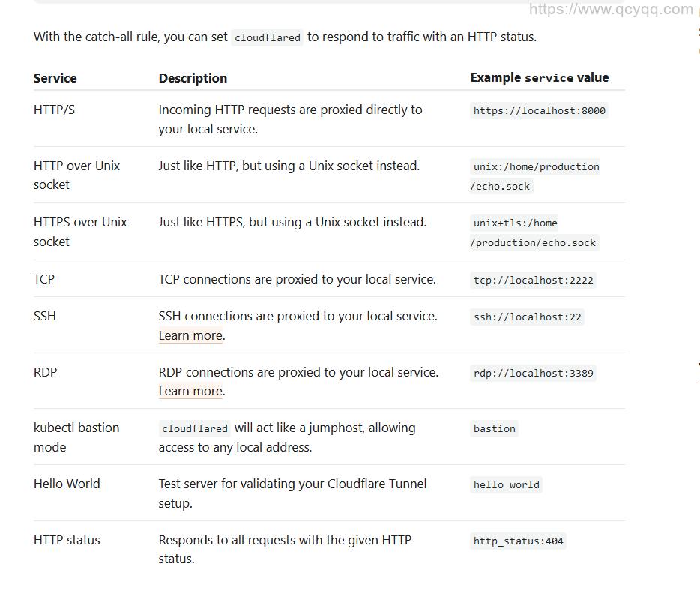Click cloudflared code in the kubectl bastion row

tap(194, 428)
